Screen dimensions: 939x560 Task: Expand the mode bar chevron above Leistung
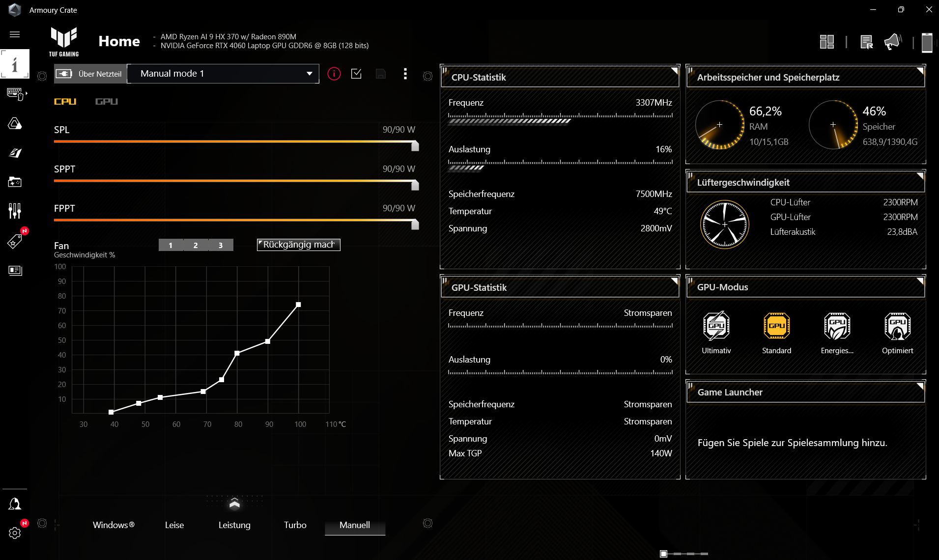click(x=234, y=504)
